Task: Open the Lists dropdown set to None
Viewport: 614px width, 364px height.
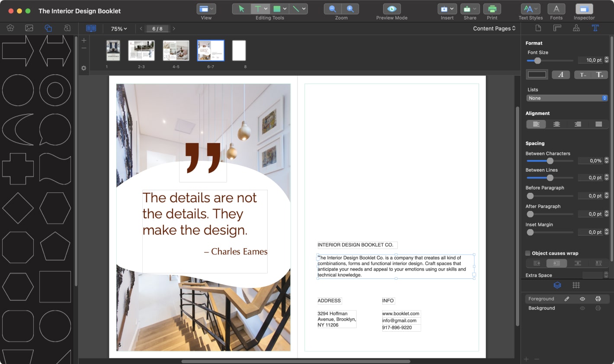Action: (x=566, y=98)
